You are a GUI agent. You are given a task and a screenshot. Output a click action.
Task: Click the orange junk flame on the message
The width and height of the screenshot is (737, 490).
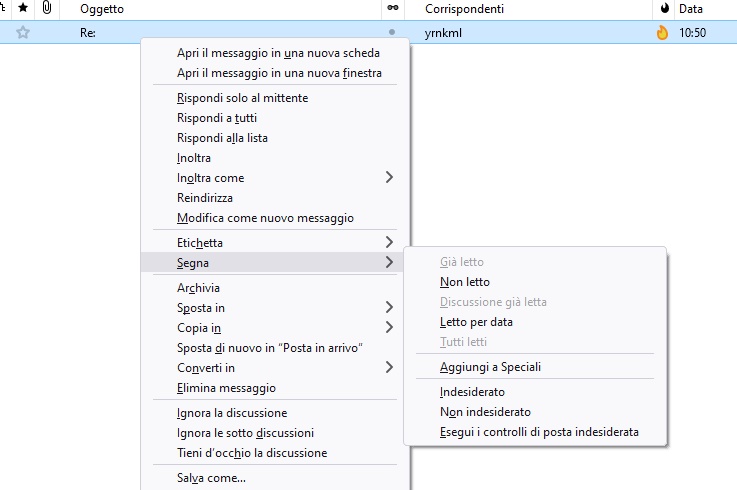[662, 32]
